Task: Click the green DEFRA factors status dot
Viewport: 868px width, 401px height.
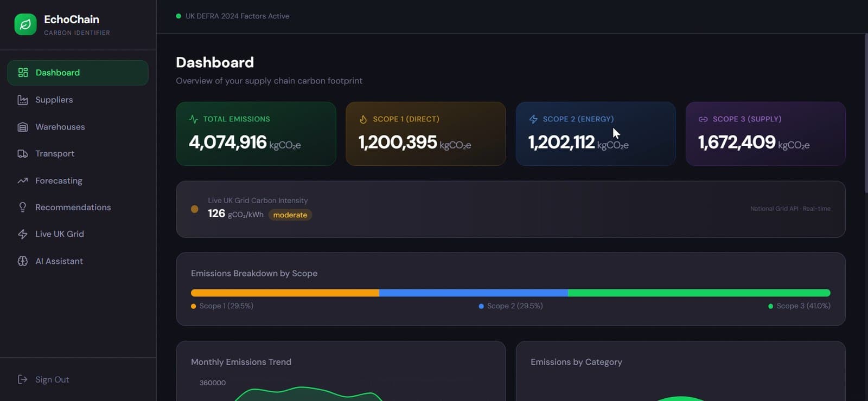Action: [x=178, y=16]
